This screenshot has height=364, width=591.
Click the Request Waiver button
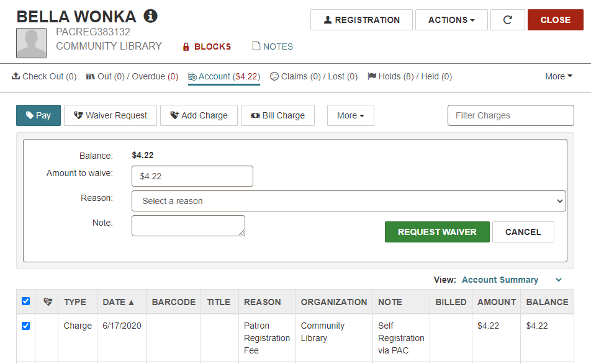[437, 232]
